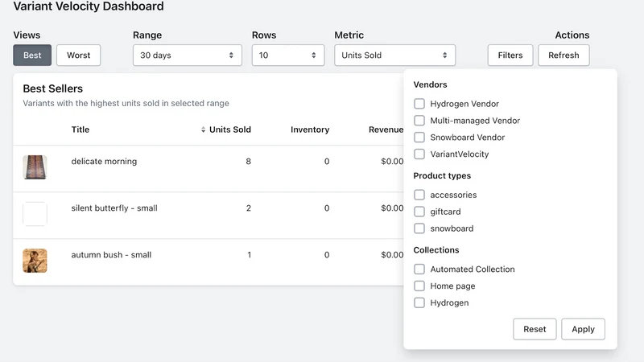Open the silent butterfly blank thumbnail
644x362 pixels.
pyautogui.click(x=35, y=214)
